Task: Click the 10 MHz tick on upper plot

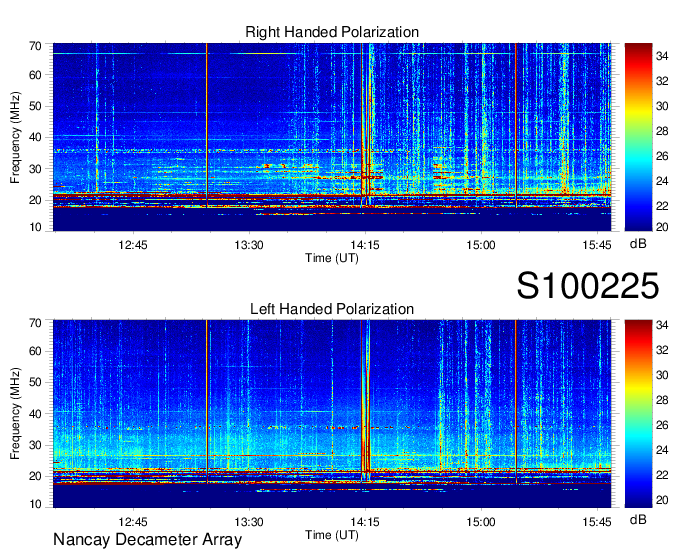Action: [35, 227]
